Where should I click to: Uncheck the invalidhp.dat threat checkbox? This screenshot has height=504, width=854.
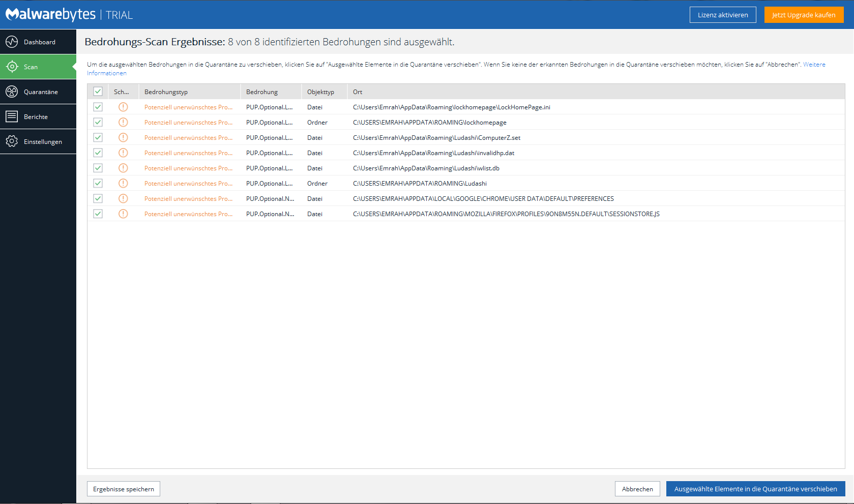(x=98, y=153)
